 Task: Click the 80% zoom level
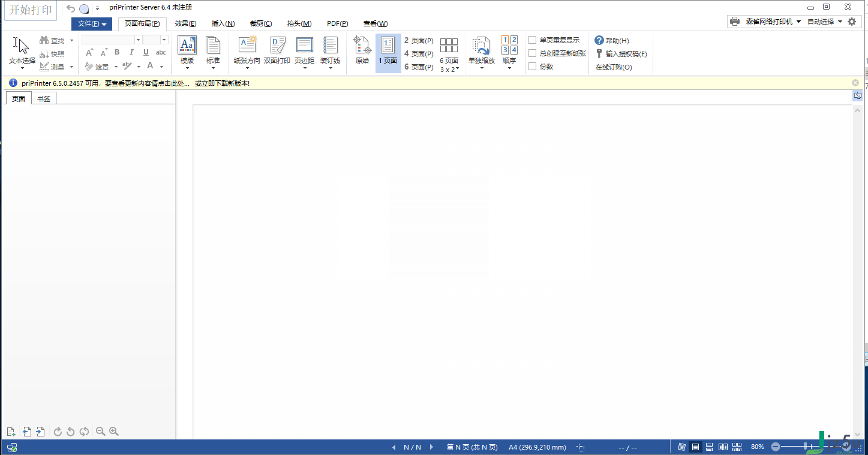[758, 447]
